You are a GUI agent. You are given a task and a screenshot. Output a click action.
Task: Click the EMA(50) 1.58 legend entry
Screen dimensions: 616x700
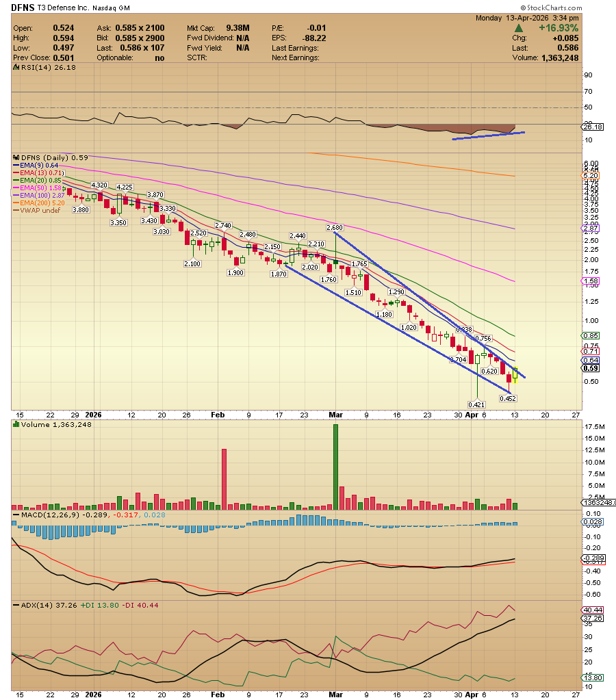[37, 188]
